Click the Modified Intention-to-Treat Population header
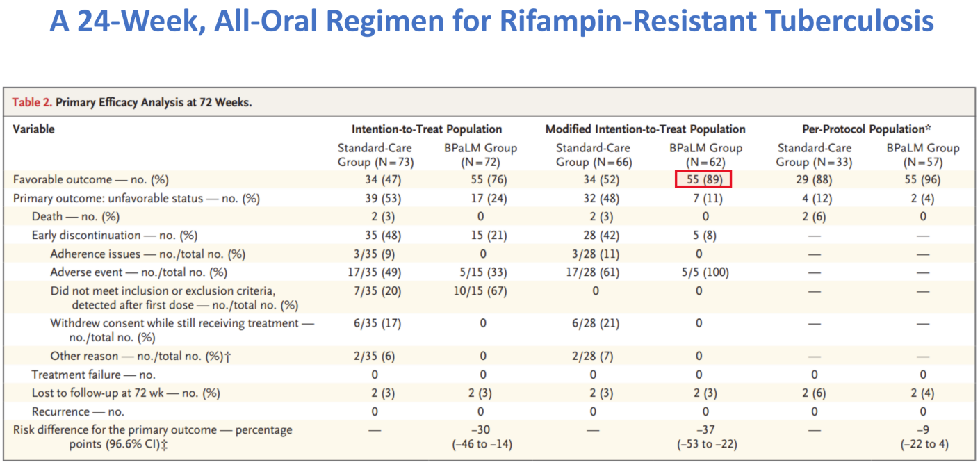This screenshot has height=467, width=980. [x=645, y=129]
